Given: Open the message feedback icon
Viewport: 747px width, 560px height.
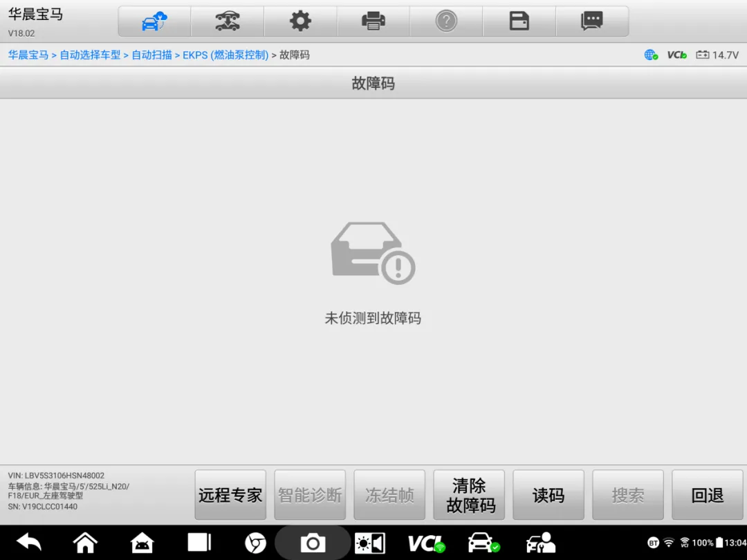Looking at the screenshot, I should 592,21.
